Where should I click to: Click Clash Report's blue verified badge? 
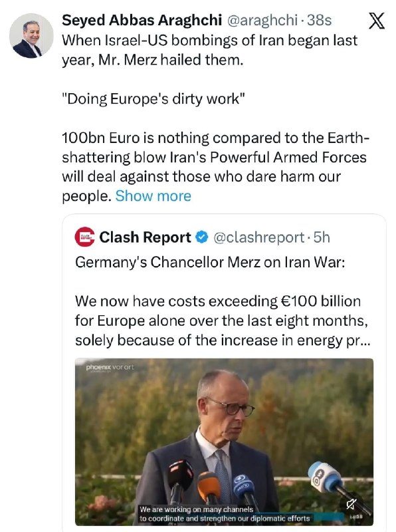pyautogui.click(x=202, y=237)
